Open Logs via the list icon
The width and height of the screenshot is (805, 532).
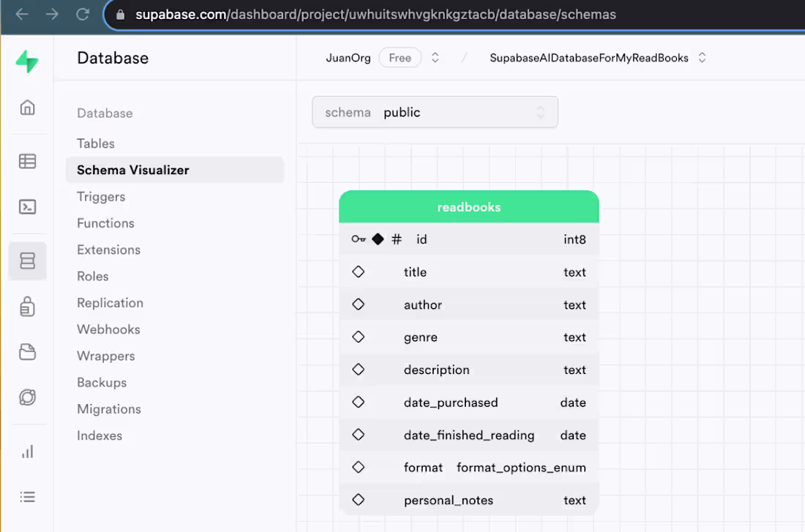pyautogui.click(x=27, y=497)
